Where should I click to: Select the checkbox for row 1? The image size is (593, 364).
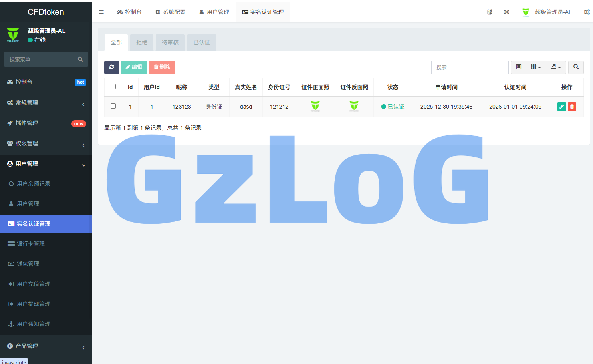(x=113, y=106)
